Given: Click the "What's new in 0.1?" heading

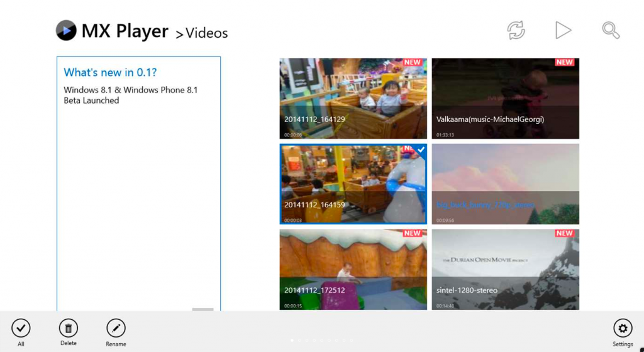Looking at the screenshot, I should pyautogui.click(x=110, y=73).
